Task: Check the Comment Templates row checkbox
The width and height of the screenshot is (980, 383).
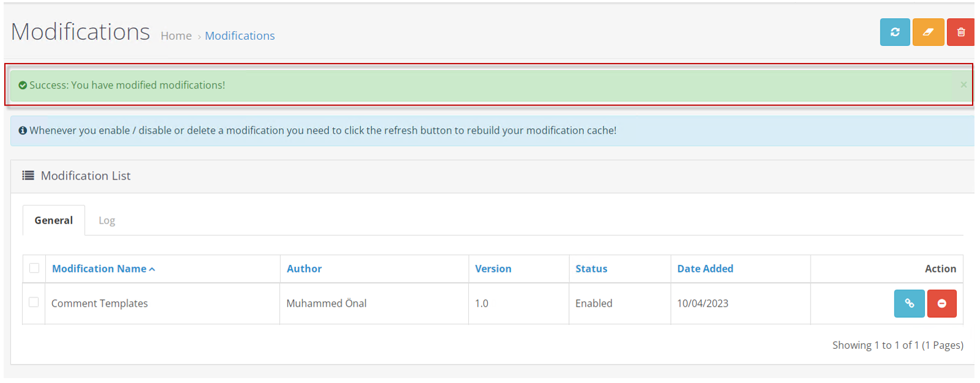Action: point(34,303)
